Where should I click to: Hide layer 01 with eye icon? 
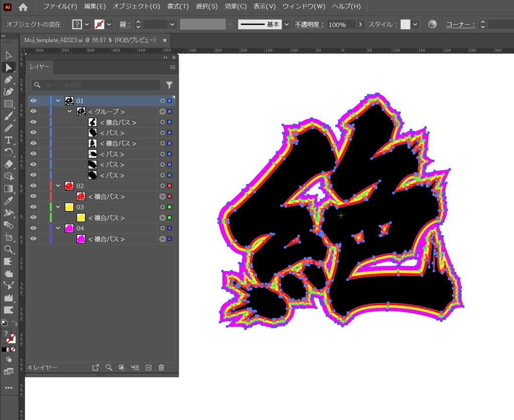pyautogui.click(x=34, y=100)
